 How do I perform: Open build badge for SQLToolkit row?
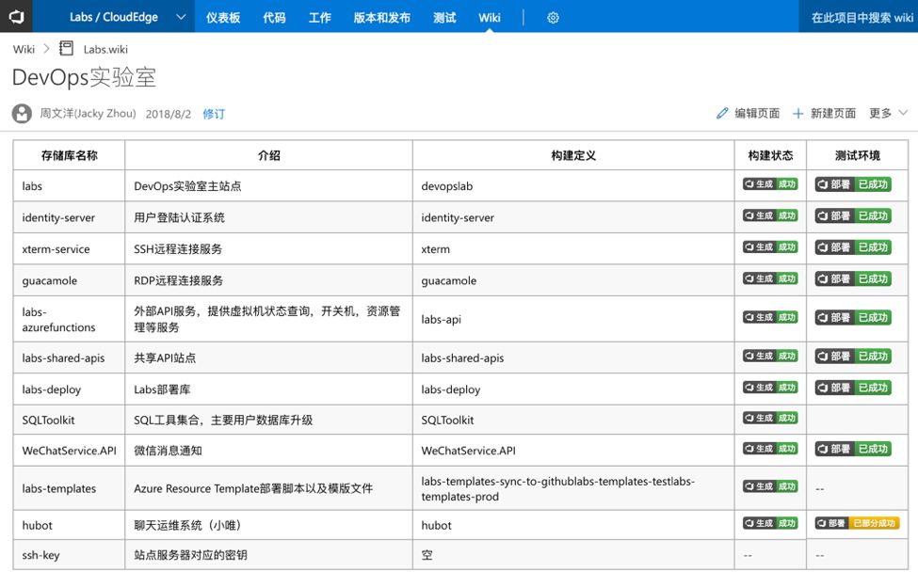pyautogui.click(x=770, y=419)
